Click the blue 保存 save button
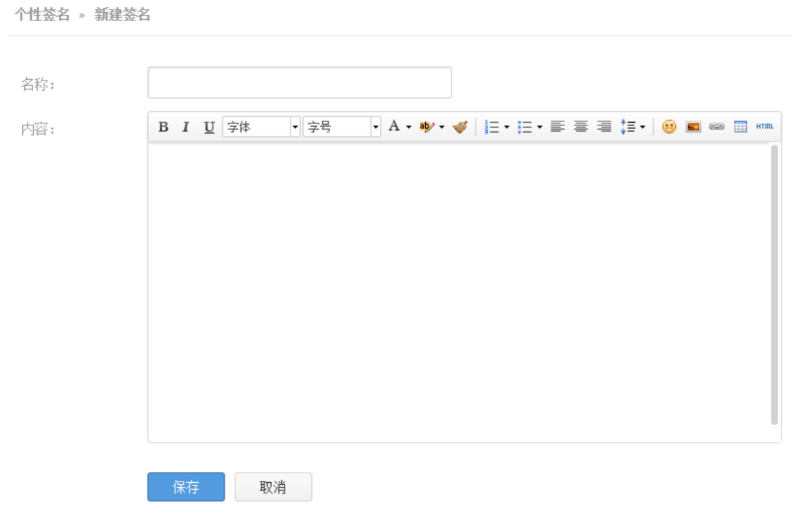The width and height of the screenshot is (812, 509). pos(186,487)
